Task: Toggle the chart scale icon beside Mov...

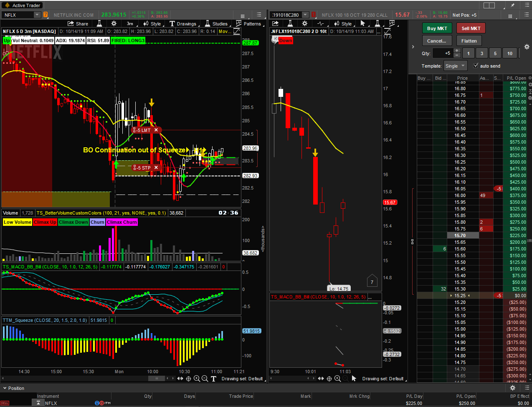Action: (237, 31)
